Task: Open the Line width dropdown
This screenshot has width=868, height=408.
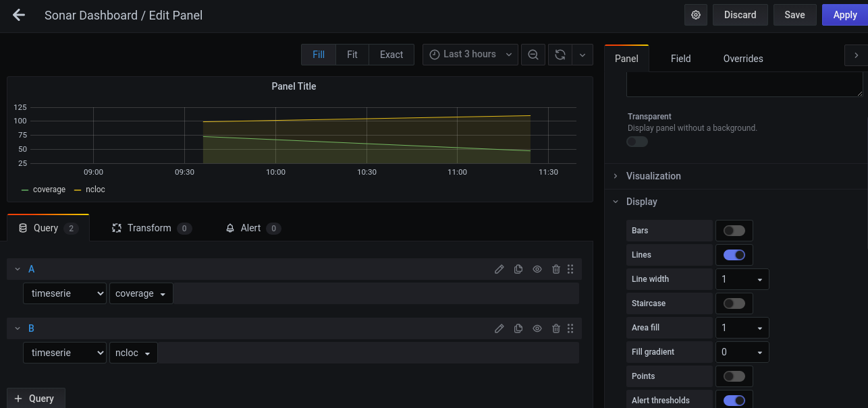Action: [742, 279]
